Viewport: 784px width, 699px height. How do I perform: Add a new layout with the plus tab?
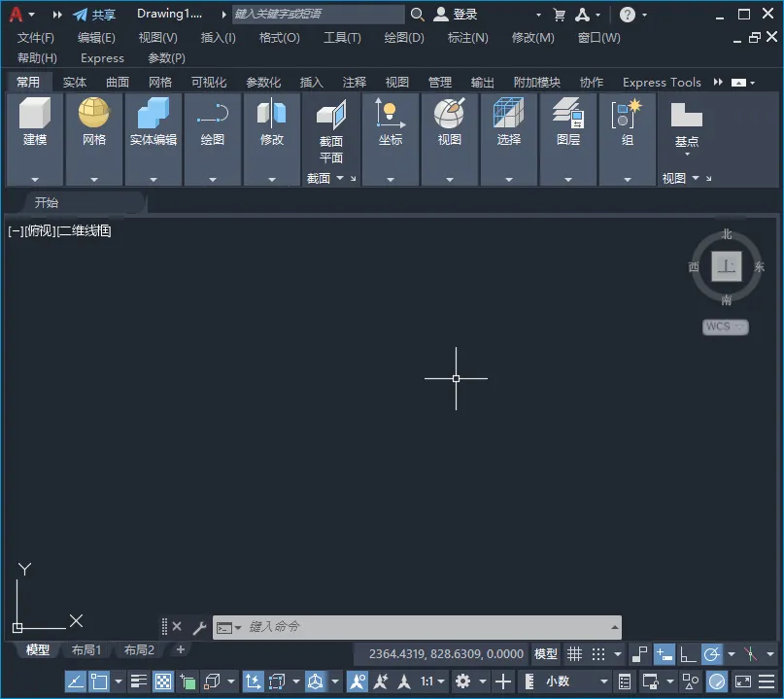[181, 649]
